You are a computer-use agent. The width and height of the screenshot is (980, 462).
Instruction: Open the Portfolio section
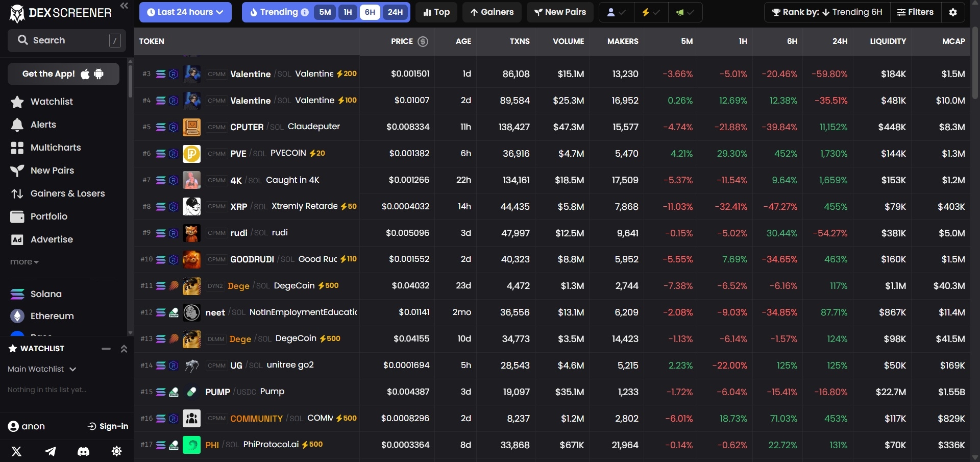pos(48,216)
